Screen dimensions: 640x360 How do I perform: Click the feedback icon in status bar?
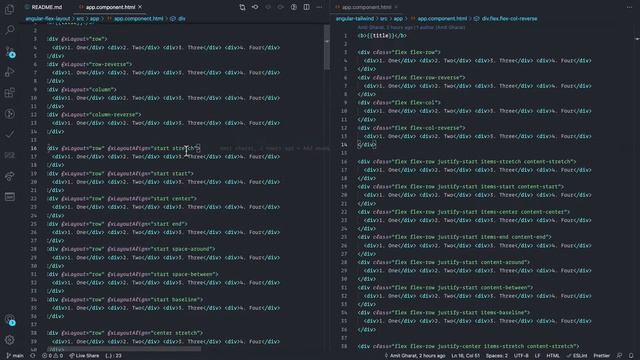click(x=619, y=356)
